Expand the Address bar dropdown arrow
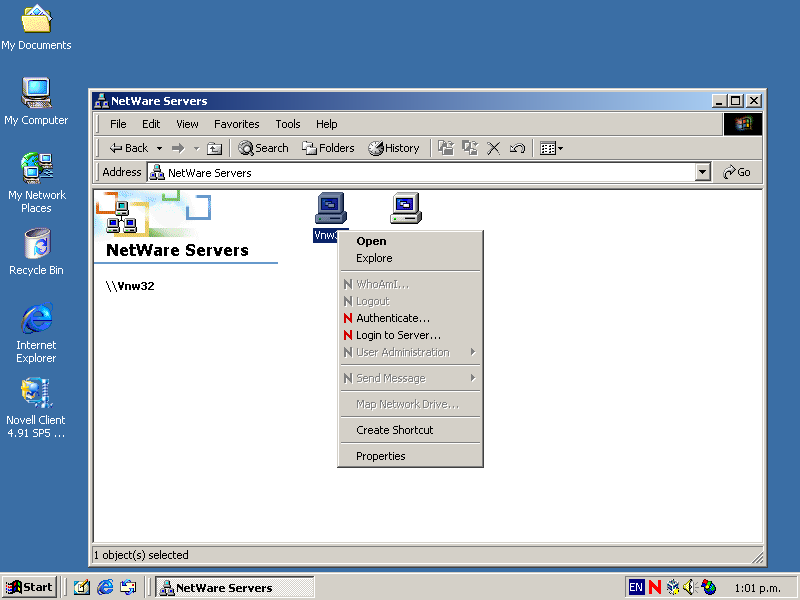 (703, 172)
